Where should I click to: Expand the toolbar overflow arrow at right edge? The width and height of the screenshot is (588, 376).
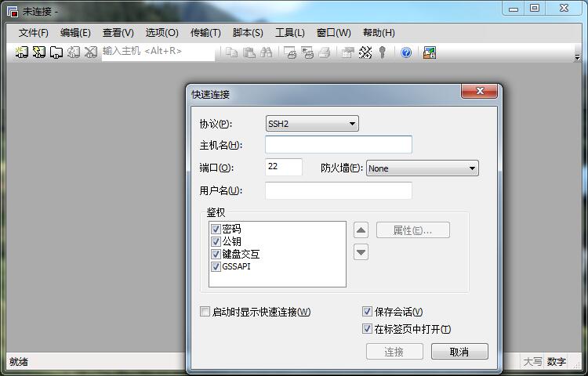tap(578, 57)
